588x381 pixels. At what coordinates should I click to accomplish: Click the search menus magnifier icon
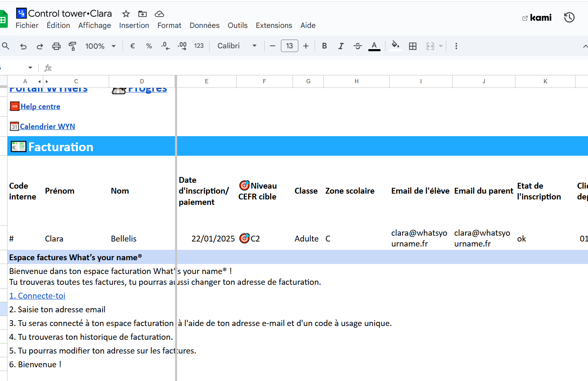click(5, 46)
